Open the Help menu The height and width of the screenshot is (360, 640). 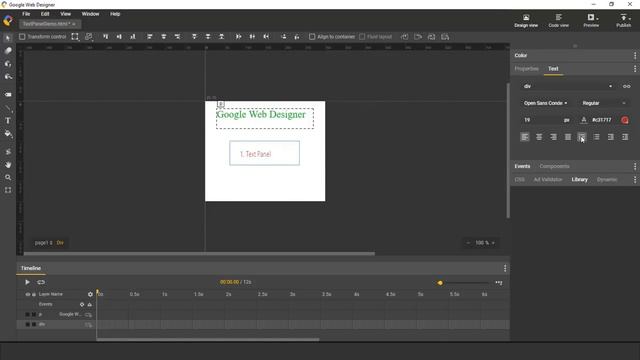(x=115, y=14)
